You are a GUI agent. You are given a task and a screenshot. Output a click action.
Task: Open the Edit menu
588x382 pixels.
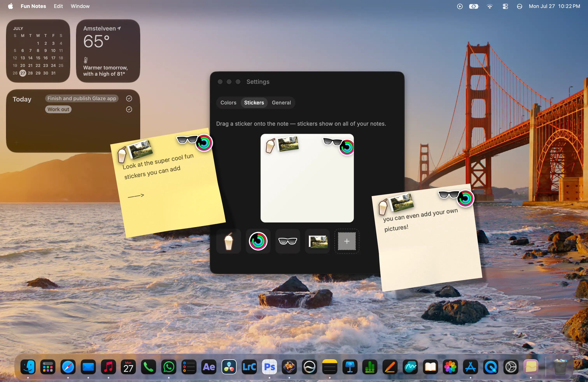(x=58, y=6)
